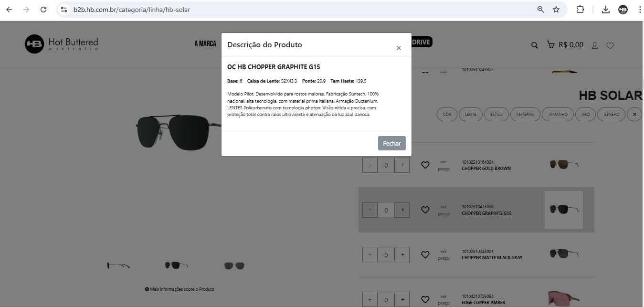
Task: Open the DRIVE menu item
Action: click(x=422, y=42)
